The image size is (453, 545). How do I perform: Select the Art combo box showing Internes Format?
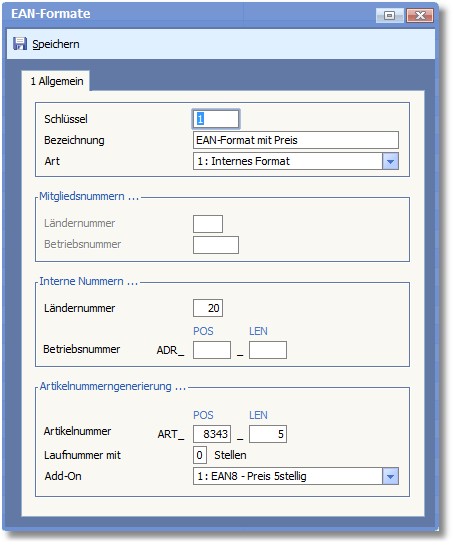(x=296, y=161)
